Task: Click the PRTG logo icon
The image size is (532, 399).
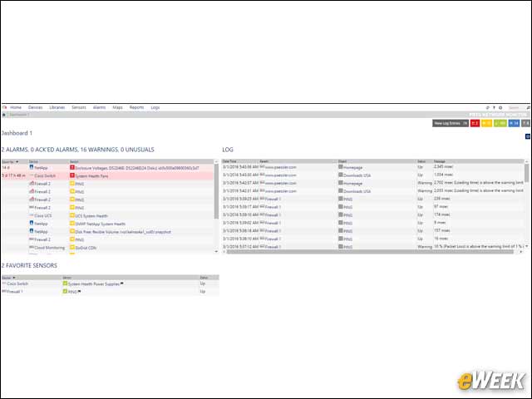Action: tap(4, 107)
